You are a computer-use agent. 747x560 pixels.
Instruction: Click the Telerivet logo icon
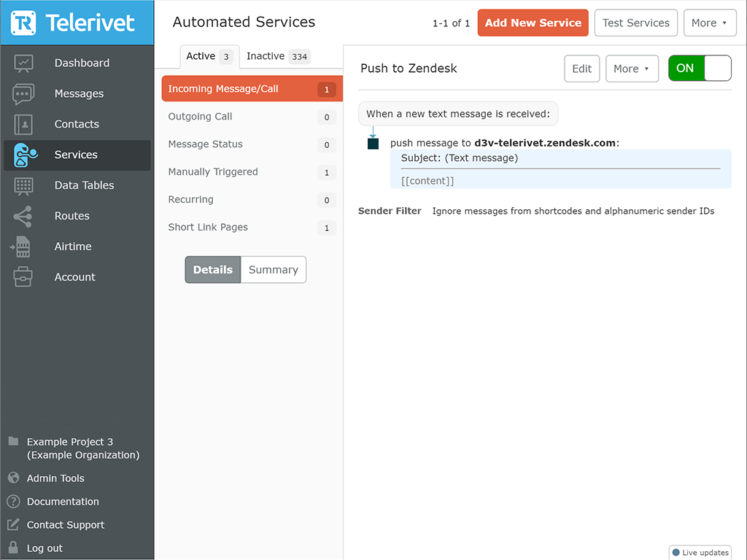(x=24, y=23)
